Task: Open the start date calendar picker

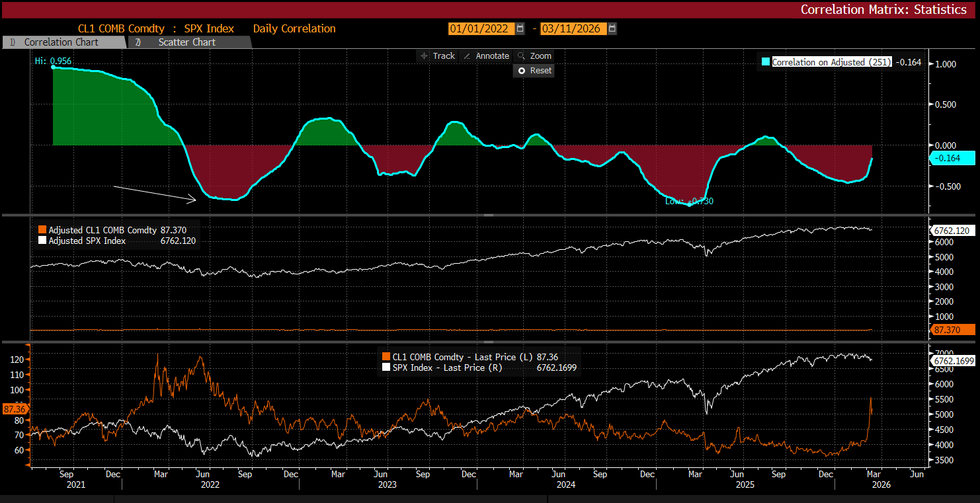Action: click(x=520, y=28)
